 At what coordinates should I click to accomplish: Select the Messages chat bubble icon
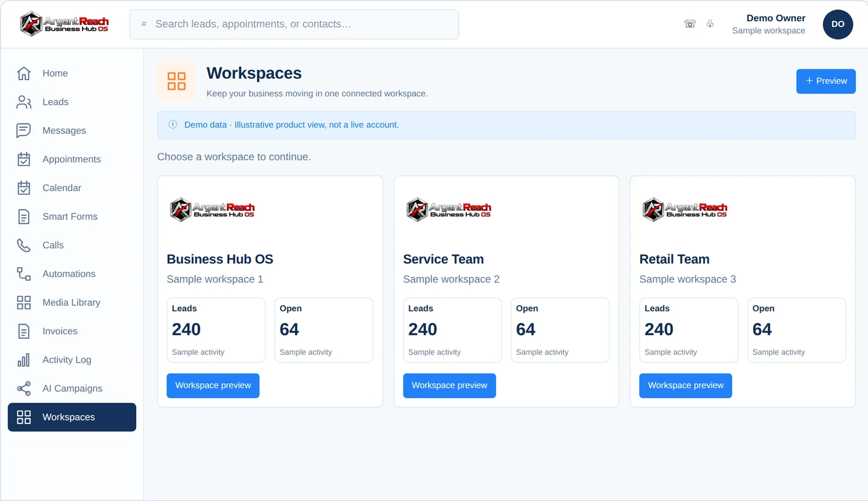(24, 131)
